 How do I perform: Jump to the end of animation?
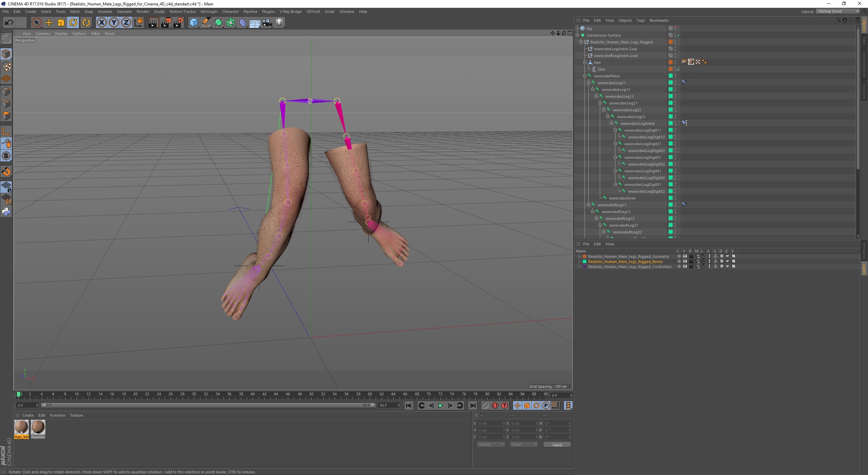[x=472, y=405]
